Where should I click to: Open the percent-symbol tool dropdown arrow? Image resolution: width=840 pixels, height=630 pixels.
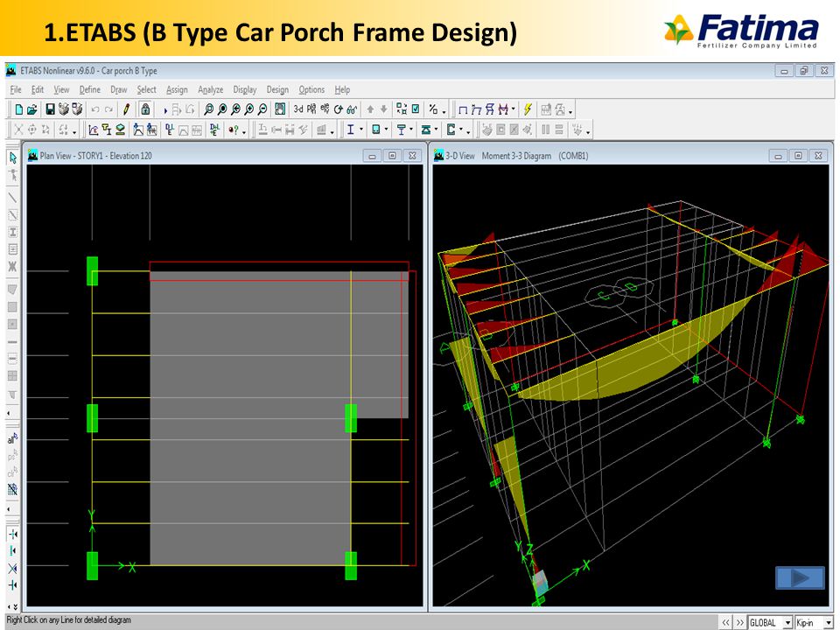(x=444, y=111)
